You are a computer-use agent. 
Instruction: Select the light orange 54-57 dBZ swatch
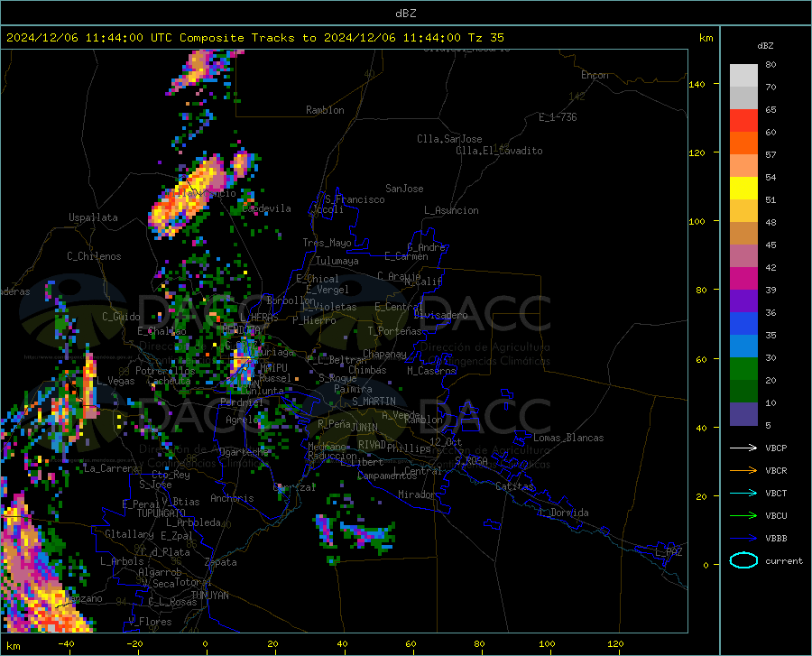click(743, 166)
